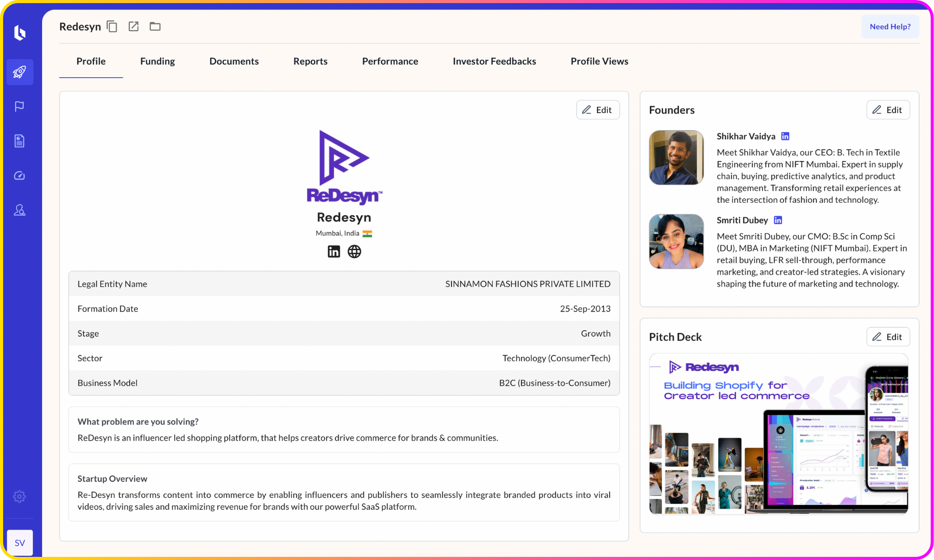
Task: Open the user profile icon in sidebar
Action: (x=20, y=210)
